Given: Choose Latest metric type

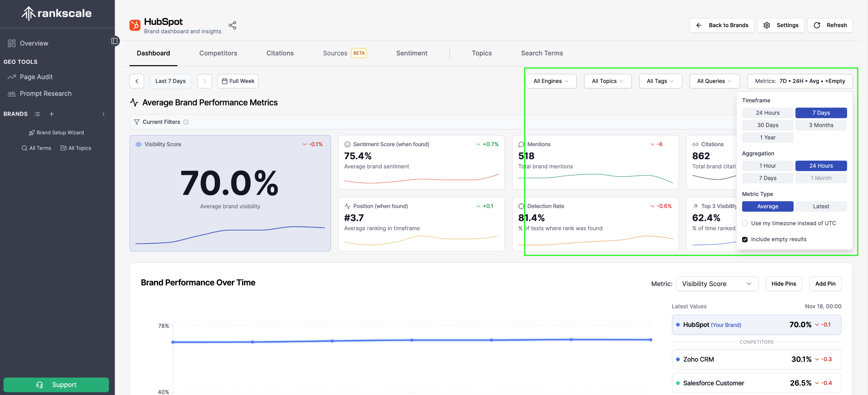Looking at the screenshot, I should click(x=821, y=206).
